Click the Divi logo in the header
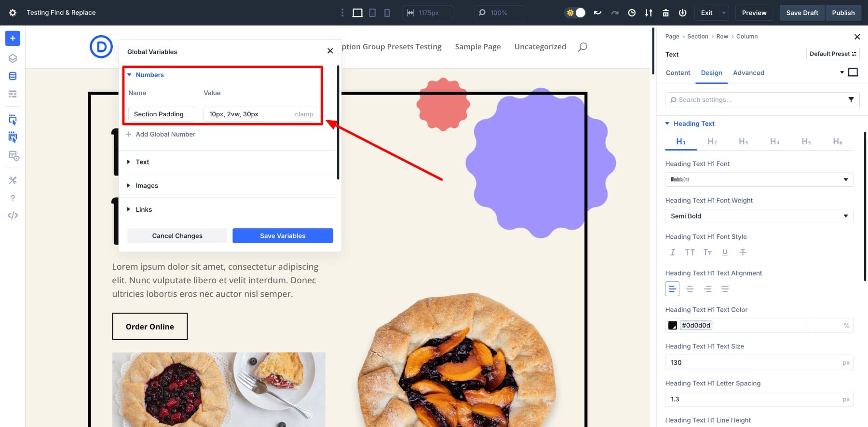This screenshot has width=868, height=427. click(x=101, y=47)
